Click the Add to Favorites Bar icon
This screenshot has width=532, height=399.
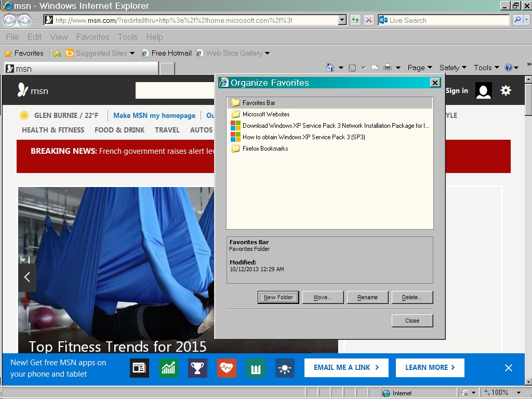(x=58, y=53)
